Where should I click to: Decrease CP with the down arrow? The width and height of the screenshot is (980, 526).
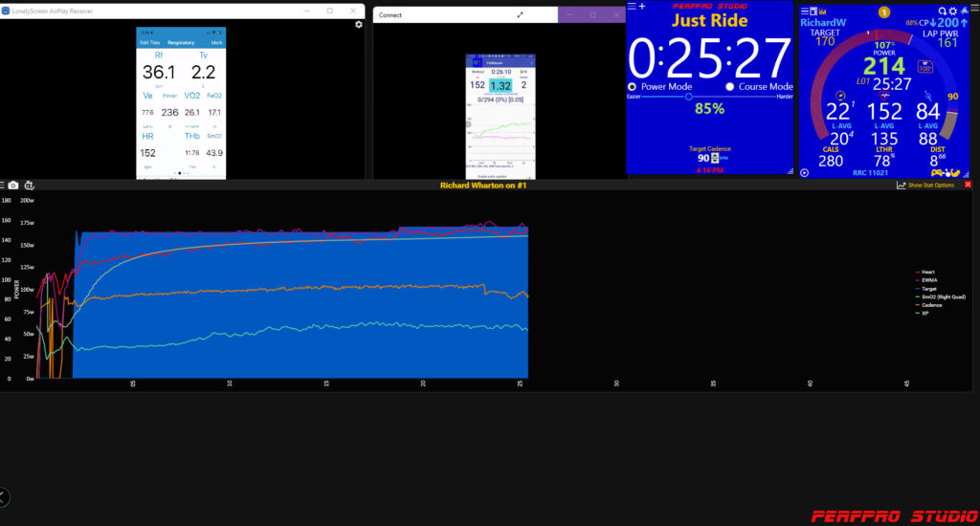(932, 23)
